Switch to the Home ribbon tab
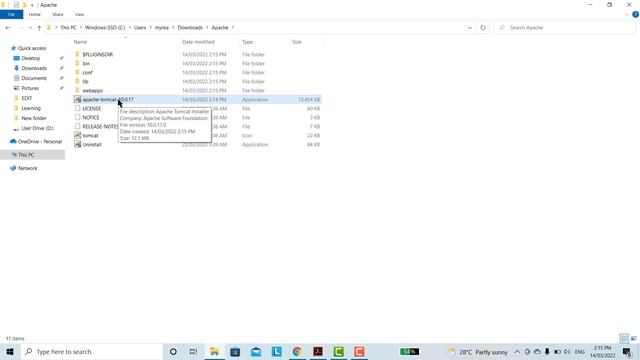The image size is (640, 360). click(x=35, y=14)
